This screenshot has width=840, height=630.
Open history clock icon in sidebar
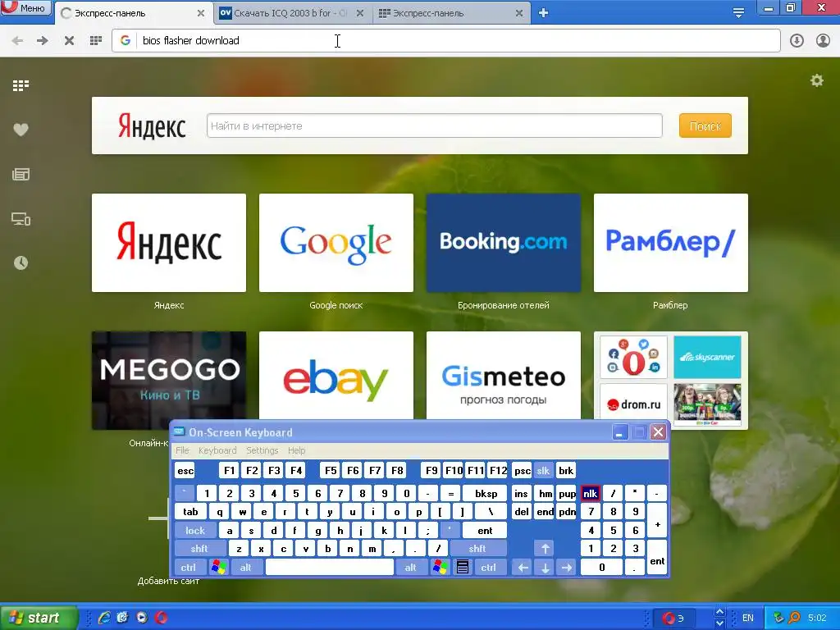[x=21, y=263]
